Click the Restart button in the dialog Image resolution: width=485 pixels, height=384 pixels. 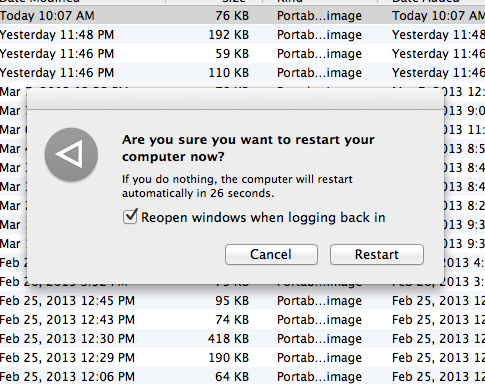pyautogui.click(x=377, y=255)
